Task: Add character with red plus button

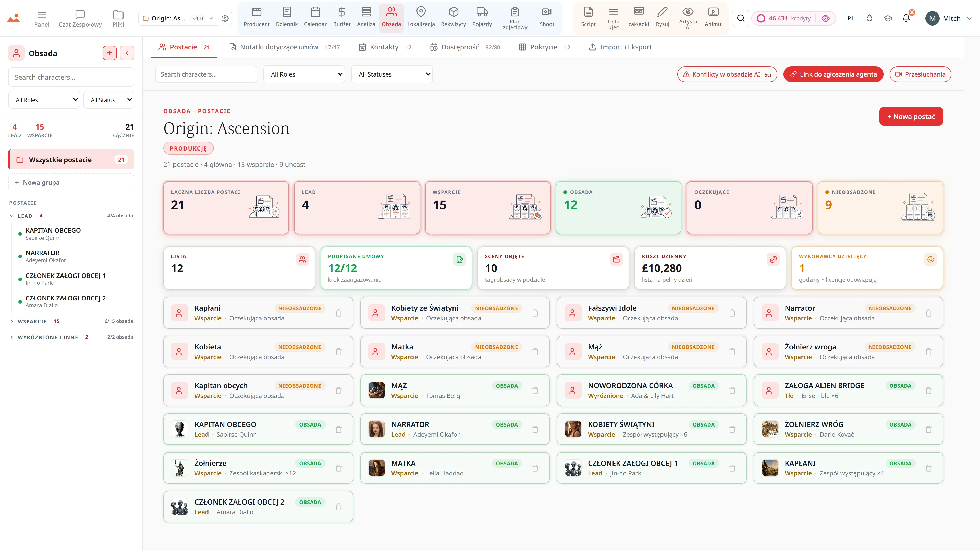Action: pyautogui.click(x=109, y=53)
